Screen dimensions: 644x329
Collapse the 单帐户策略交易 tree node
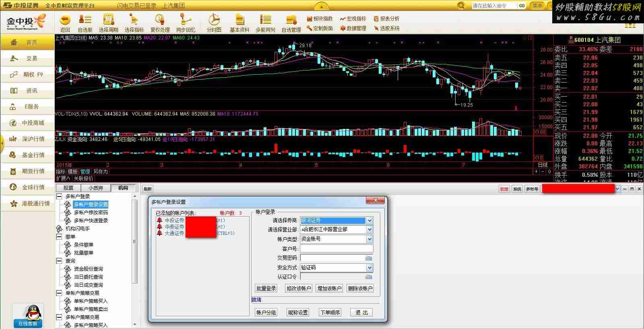pyautogui.click(x=59, y=293)
